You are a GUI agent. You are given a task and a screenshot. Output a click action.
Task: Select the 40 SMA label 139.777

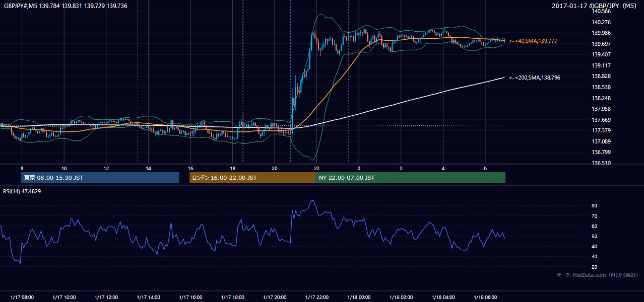[x=533, y=41]
